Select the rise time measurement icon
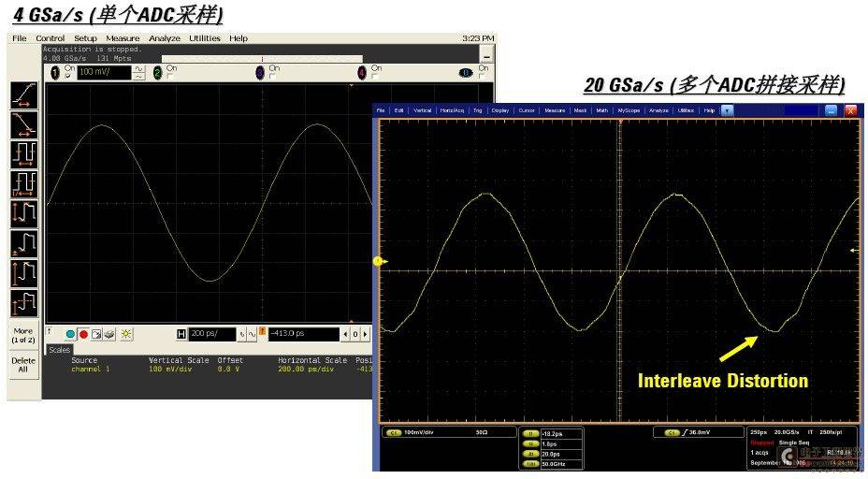 coord(24,95)
